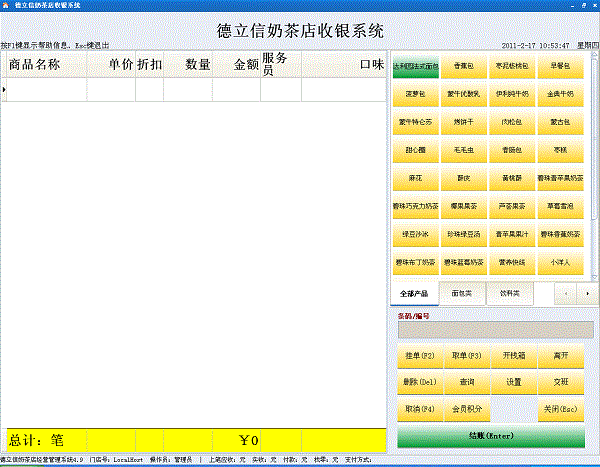
Task: Add 金典牛奶 to the order
Action: point(561,94)
